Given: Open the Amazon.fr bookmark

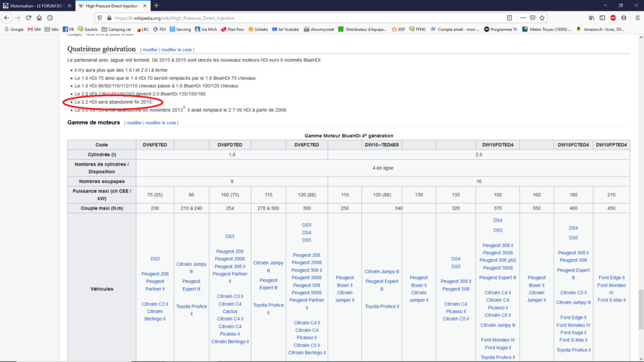Looking at the screenshot, I should (x=600, y=30).
